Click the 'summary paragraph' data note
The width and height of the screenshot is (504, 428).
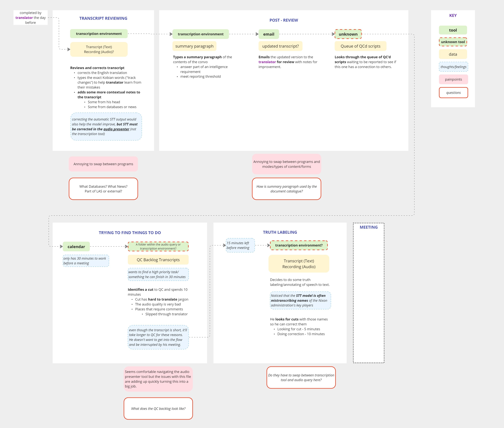pyautogui.click(x=194, y=46)
